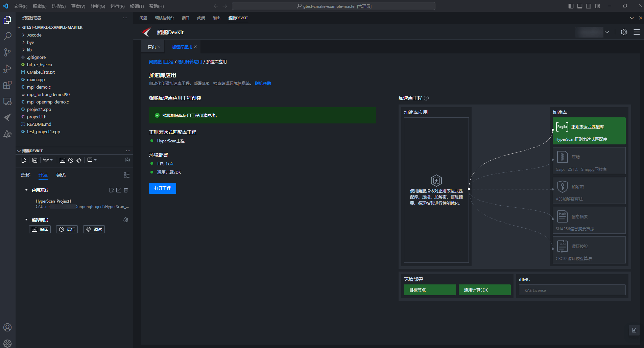The width and height of the screenshot is (644, 348).
Task: Switch to the 首页 tab
Action: (x=152, y=47)
